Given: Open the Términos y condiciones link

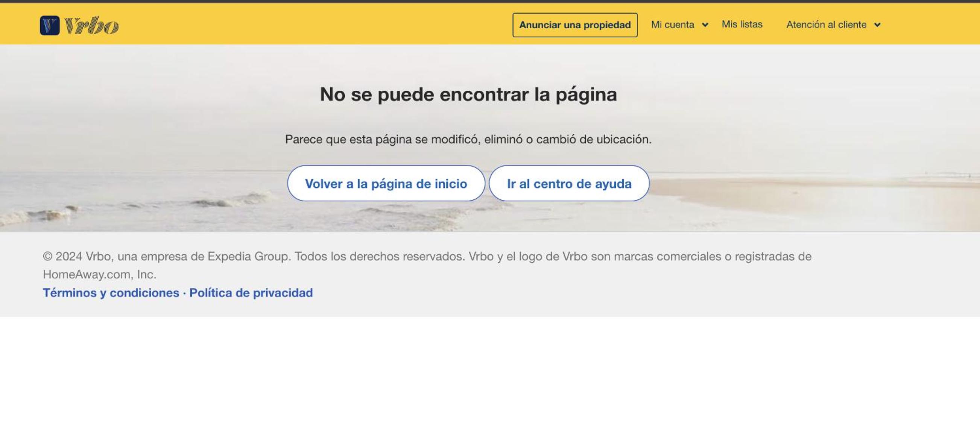Looking at the screenshot, I should pos(111,293).
